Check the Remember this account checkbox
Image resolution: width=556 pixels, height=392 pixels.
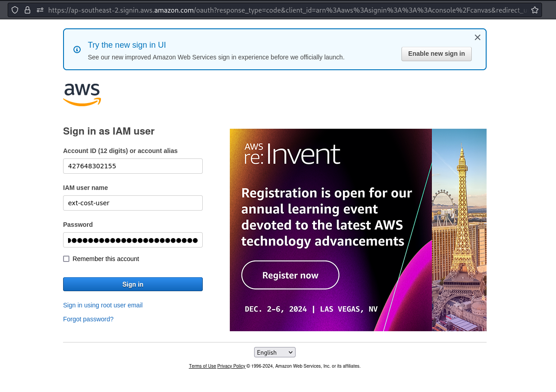[66, 259]
